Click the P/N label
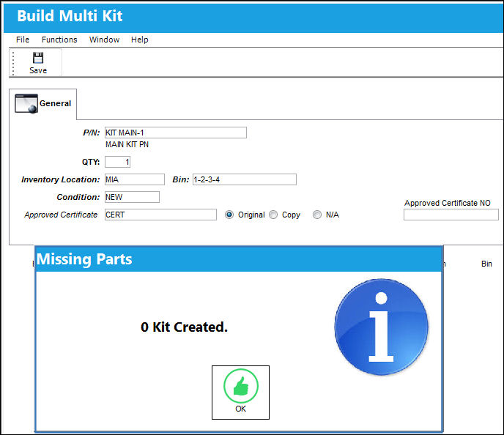The height and width of the screenshot is (435, 504). tap(92, 133)
